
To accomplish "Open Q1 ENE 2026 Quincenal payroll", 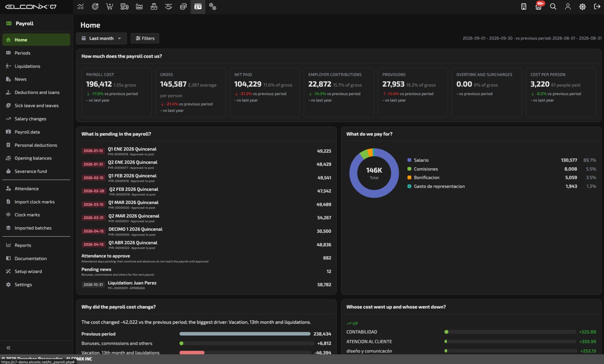I will 206,151.
